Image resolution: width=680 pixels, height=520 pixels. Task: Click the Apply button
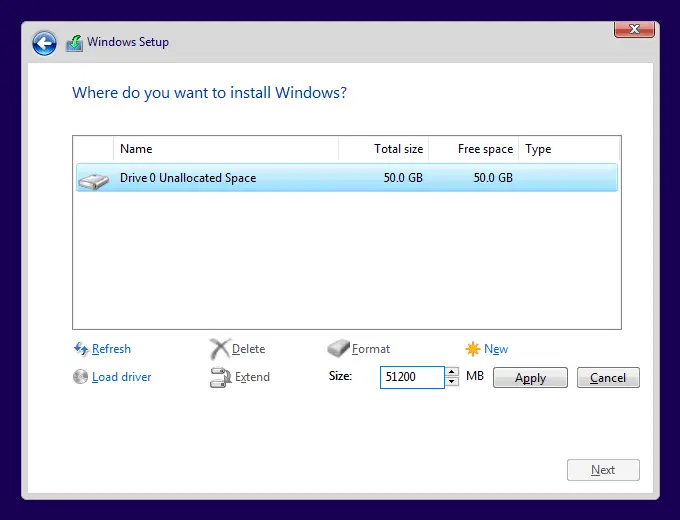(530, 377)
